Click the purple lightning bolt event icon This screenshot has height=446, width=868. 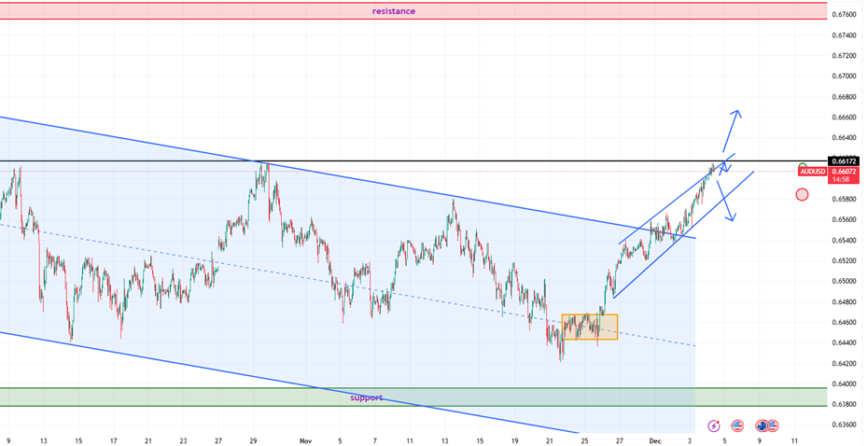714,425
